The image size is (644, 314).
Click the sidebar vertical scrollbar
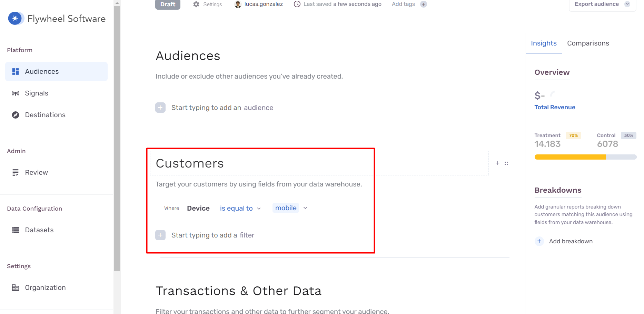117,138
